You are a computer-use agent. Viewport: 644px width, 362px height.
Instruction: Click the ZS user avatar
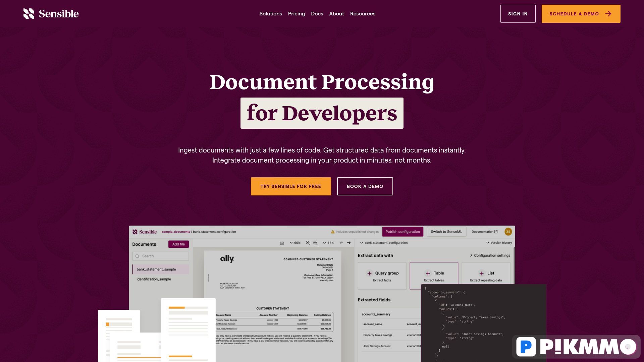(508, 232)
